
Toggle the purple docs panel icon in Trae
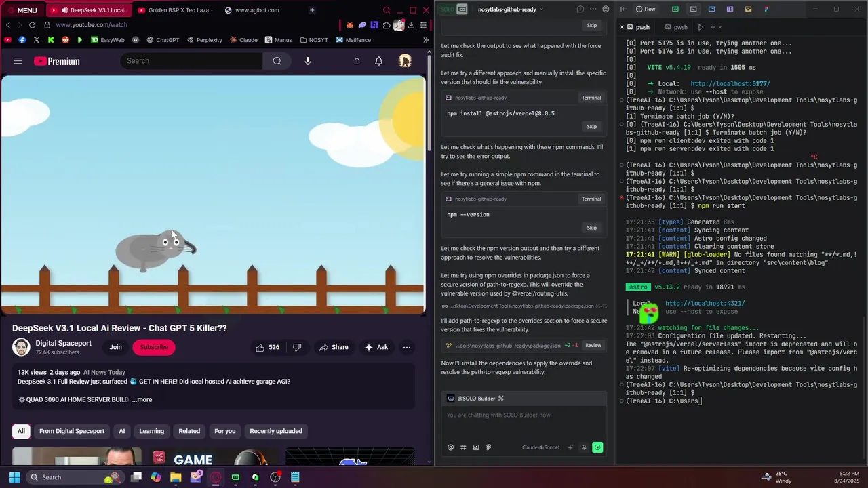(x=730, y=9)
